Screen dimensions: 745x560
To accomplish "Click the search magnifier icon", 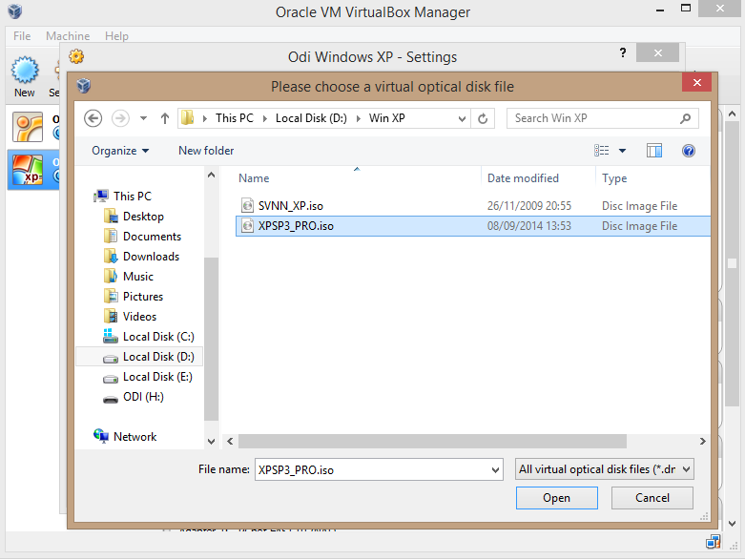I will coord(685,118).
